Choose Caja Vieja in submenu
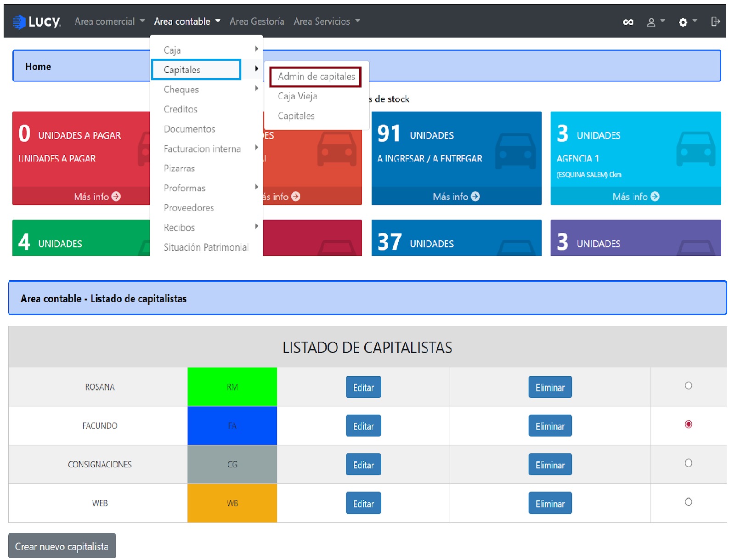 (x=297, y=96)
